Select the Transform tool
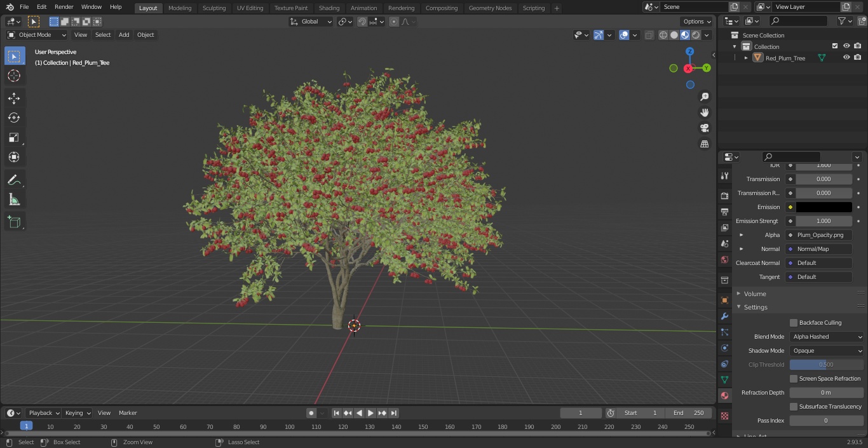868x448 pixels. click(x=14, y=157)
